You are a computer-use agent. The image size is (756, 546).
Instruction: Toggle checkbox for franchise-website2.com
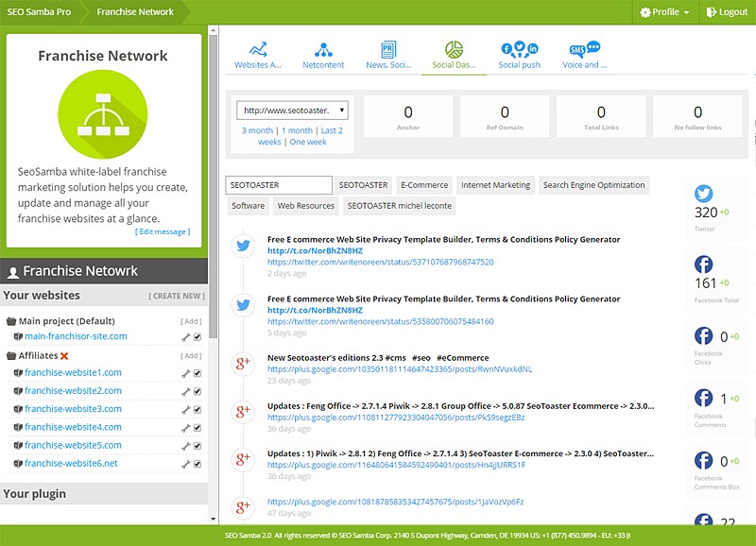click(x=198, y=391)
